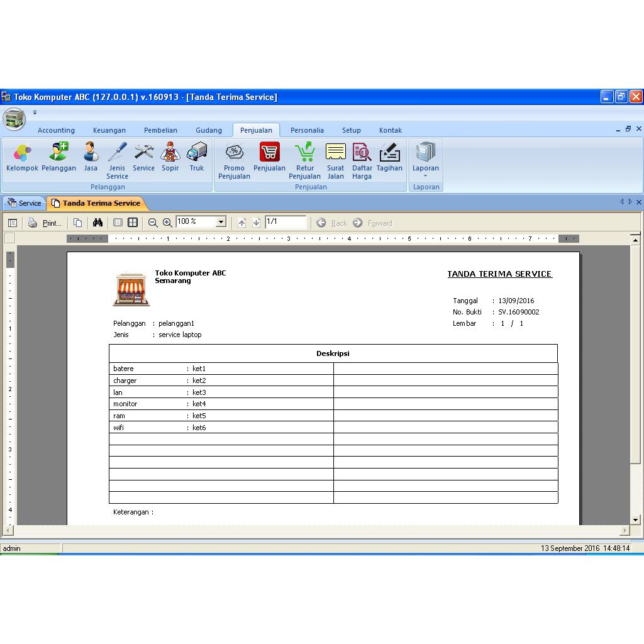This screenshot has height=644, width=644.
Task: Click the page number field showing 1/1
Action: coord(285,222)
